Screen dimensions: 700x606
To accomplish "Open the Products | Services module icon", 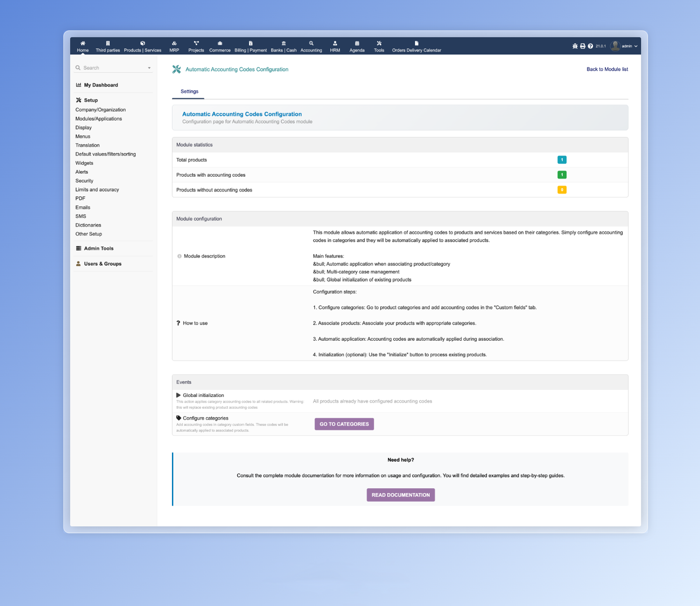I will pyautogui.click(x=143, y=43).
